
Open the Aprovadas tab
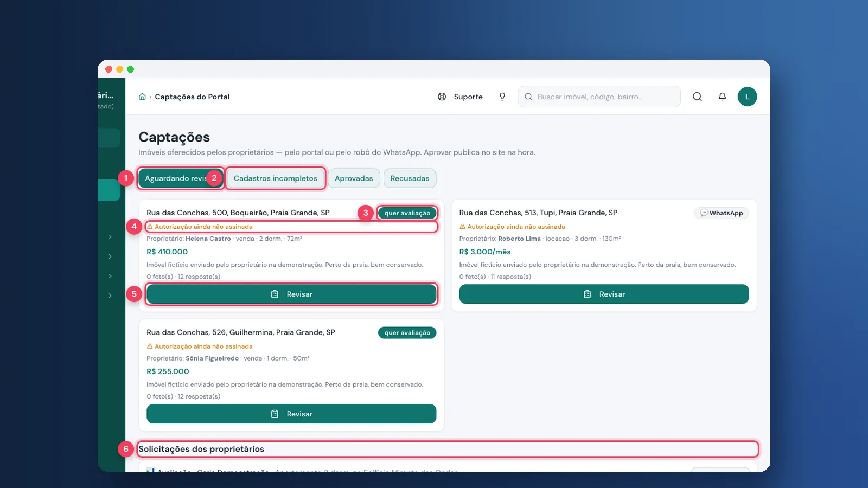click(354, 178)
